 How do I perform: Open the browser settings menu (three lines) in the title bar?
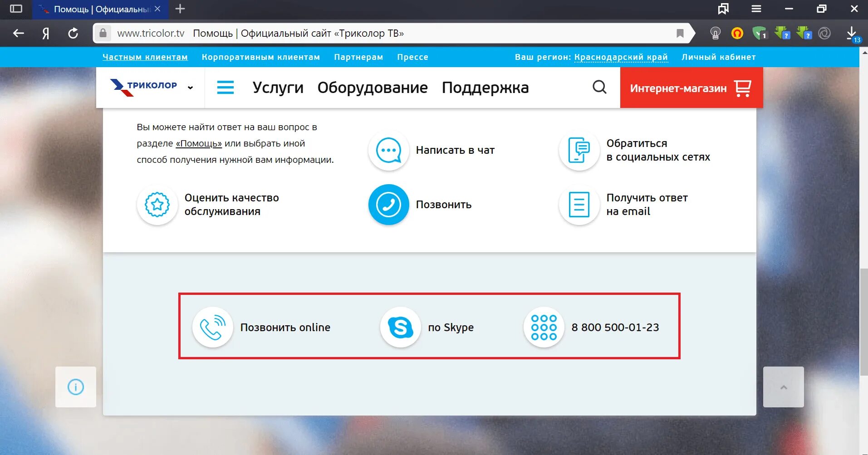(x=756, y=9)
